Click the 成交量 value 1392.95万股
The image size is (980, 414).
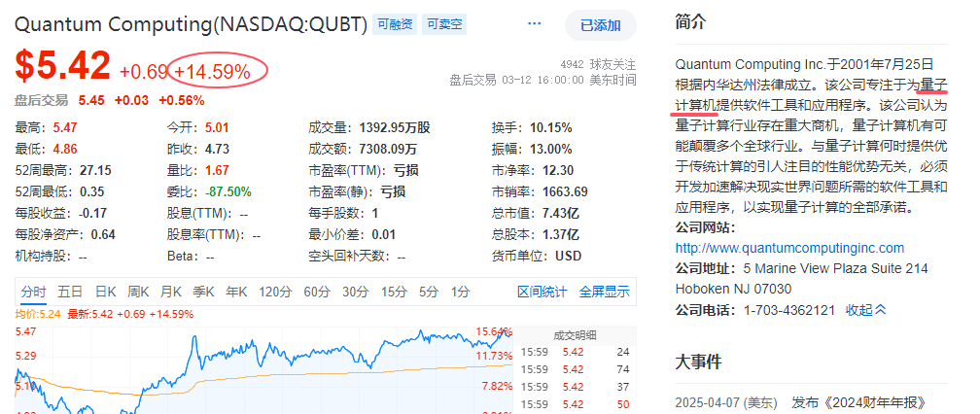coord(395,128)
